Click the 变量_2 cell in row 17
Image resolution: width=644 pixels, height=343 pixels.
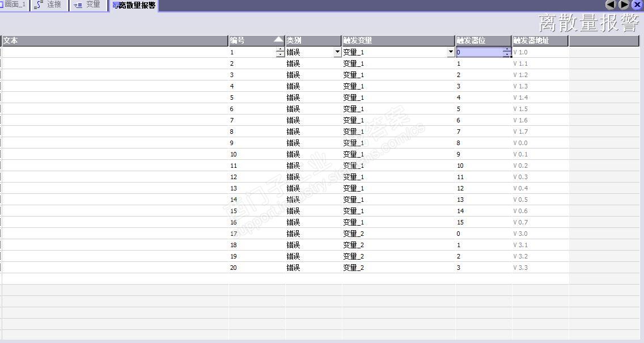point(399,234)
